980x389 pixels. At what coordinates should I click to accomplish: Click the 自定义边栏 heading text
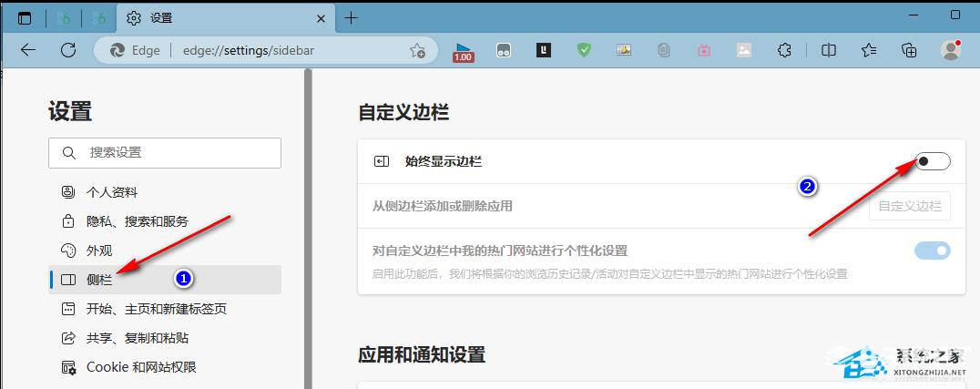(x=403, y=113)
